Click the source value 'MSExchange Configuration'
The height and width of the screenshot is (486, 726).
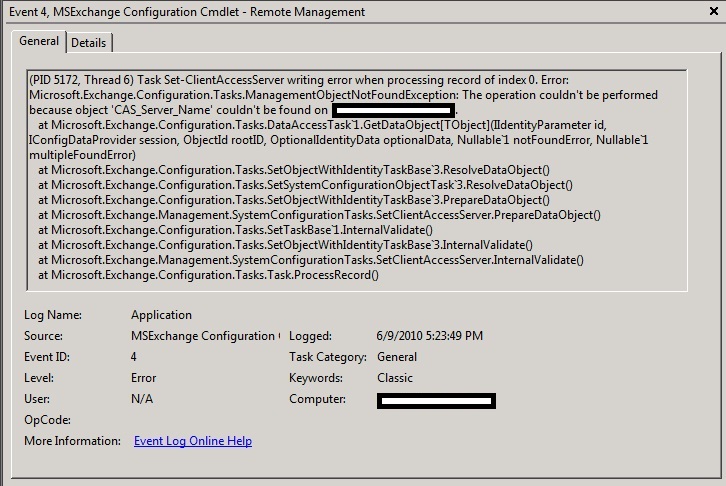(x=205, y=336)
